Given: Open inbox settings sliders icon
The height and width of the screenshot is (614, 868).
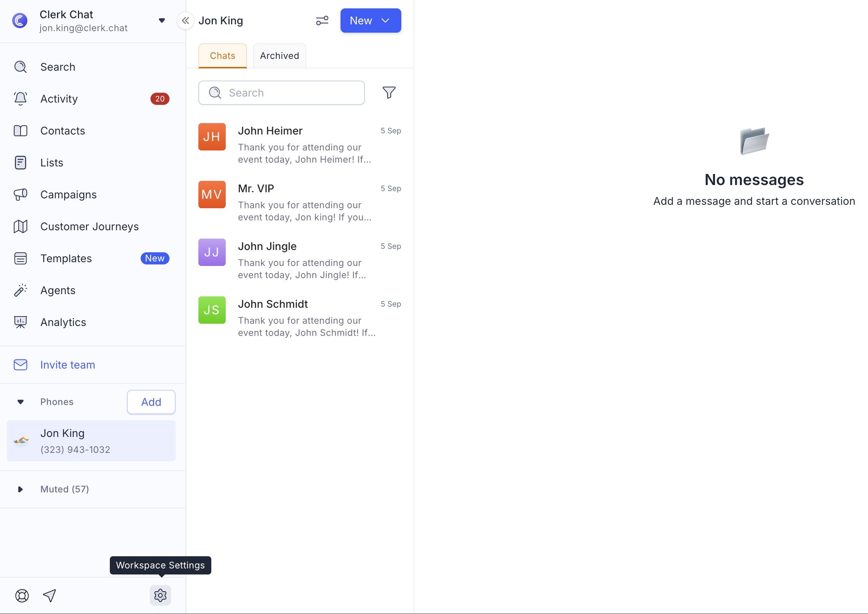Looking at the screenshot, I should tap(322, 21).
